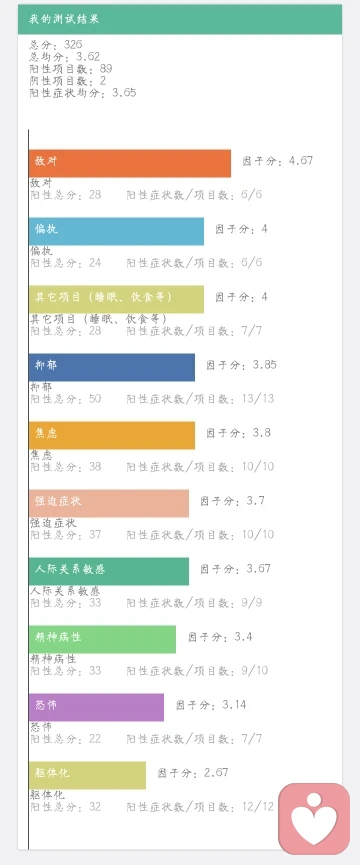Image resolution: width=360 pixels, height=865 pixels.
Task: Click 因子分：2.67 next to 躯体化
Action: tap(193, 773)
